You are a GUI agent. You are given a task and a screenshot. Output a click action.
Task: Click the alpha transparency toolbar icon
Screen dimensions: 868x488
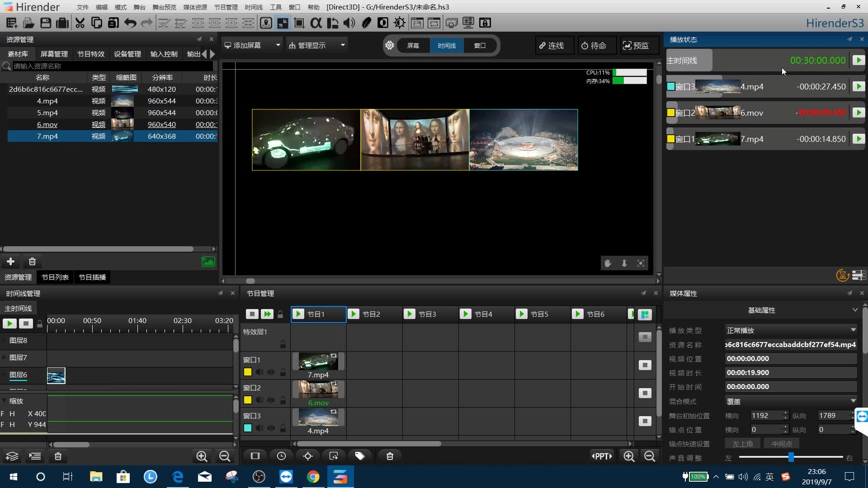pos(316,23)
